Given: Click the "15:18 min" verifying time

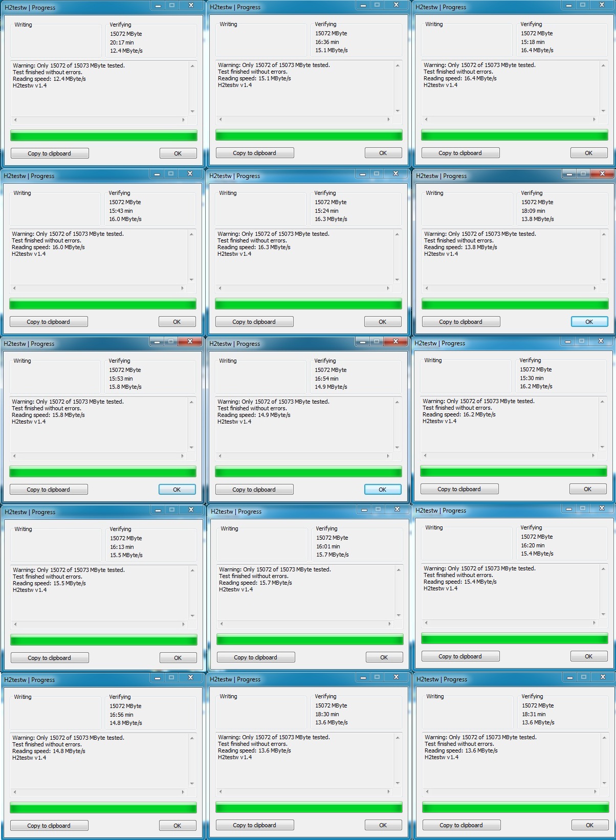Looking at the screenshot, I should [x=533, y=42].
